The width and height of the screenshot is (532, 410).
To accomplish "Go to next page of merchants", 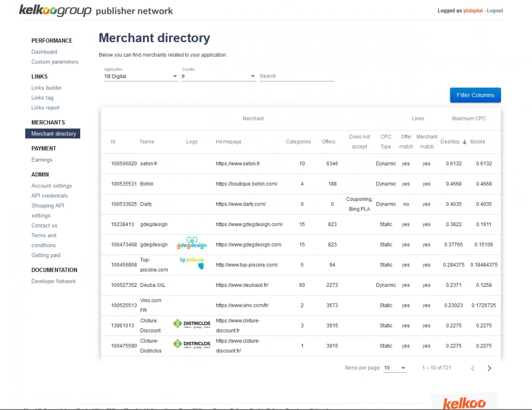I will (489, 368).
